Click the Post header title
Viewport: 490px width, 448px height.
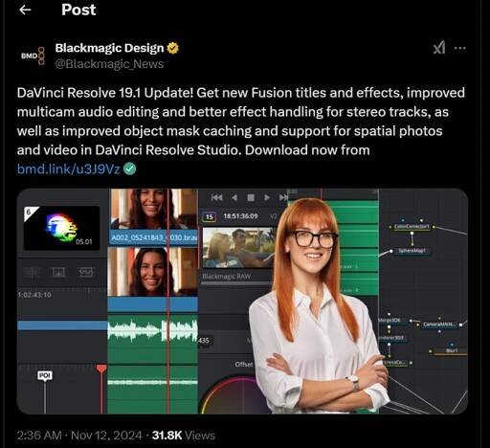click(78, 10)
